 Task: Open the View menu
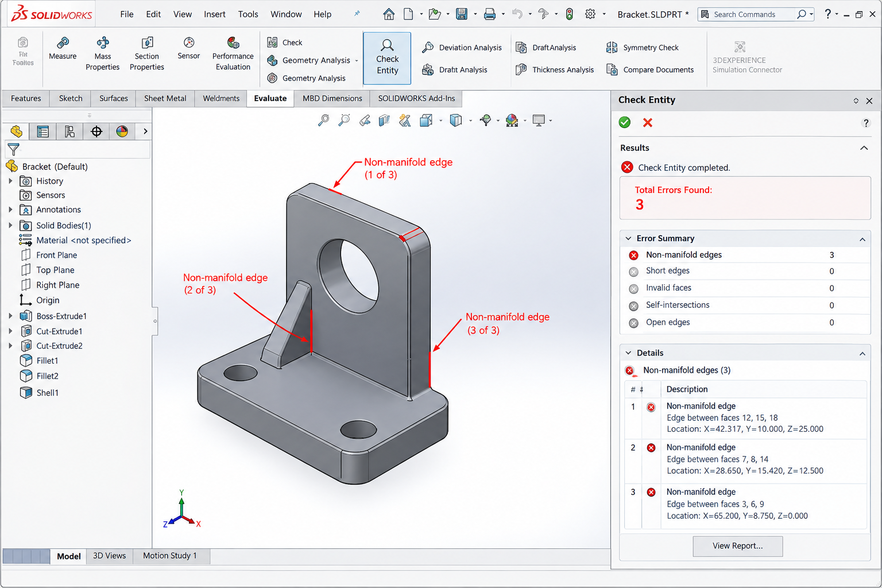[183, 14]
